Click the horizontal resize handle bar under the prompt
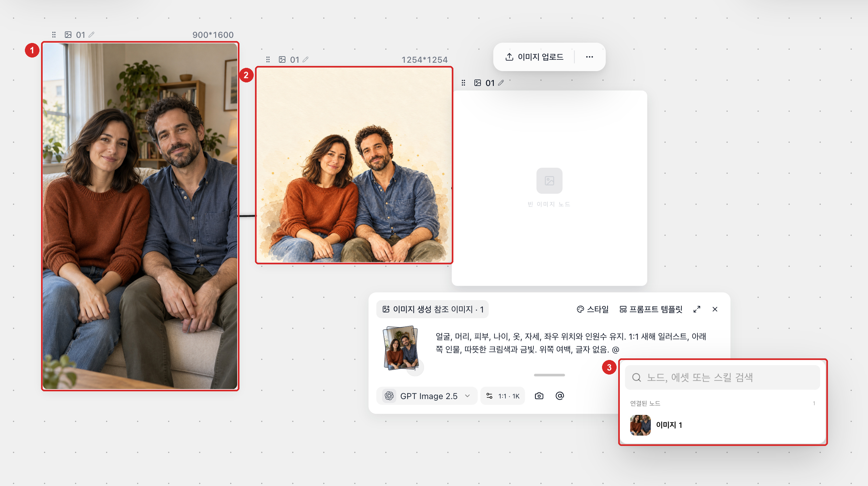Viewport: 868px width, 486px height. pos(549,375)
